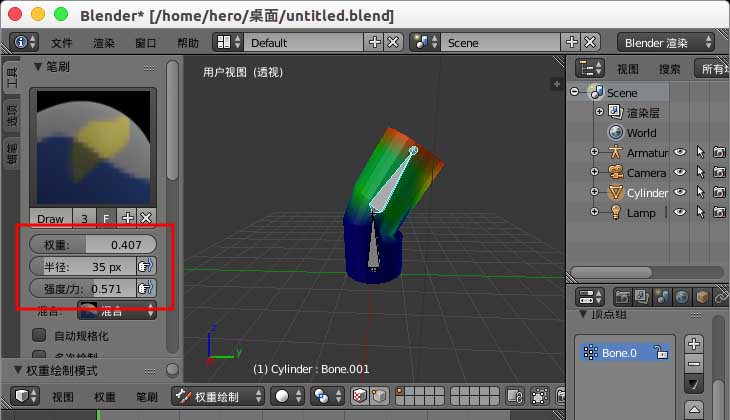Delete the Default screen layout
This screenshot has width=730, height=420.
click(393, 42)
